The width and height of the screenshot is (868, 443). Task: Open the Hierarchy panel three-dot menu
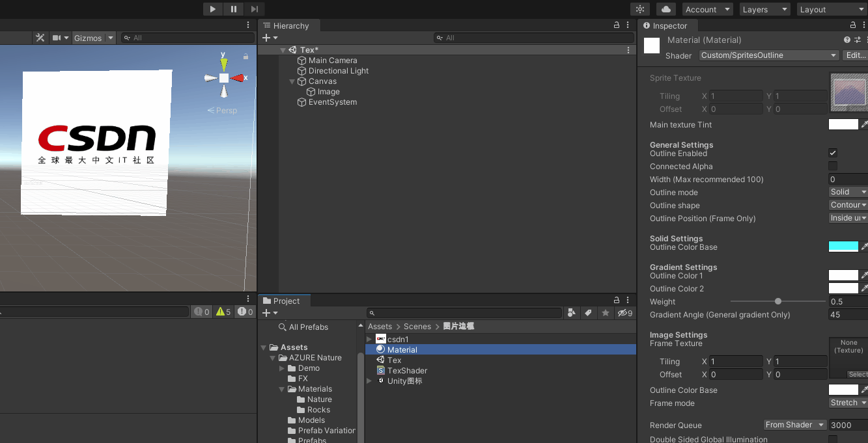coord(629,25)
